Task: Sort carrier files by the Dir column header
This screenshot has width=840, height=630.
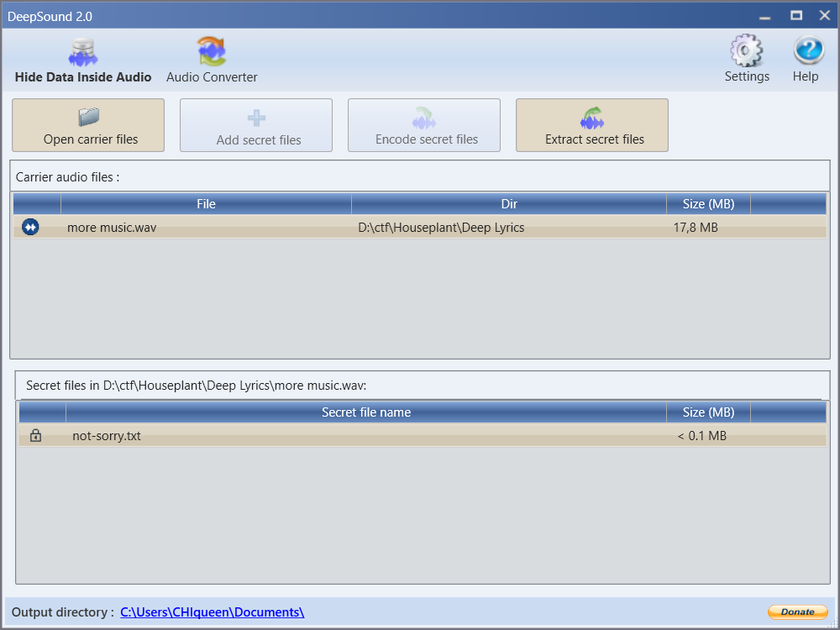Action: point(509,204)
